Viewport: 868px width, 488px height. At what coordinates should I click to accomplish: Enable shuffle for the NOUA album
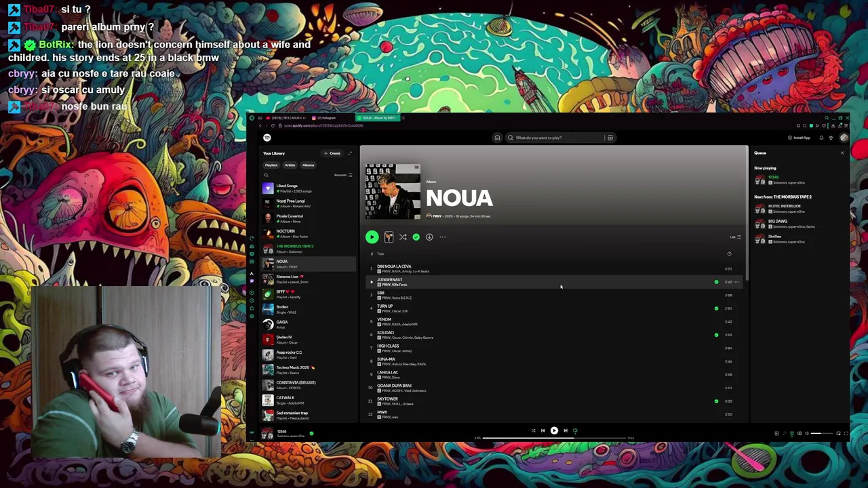coord(403,237)
